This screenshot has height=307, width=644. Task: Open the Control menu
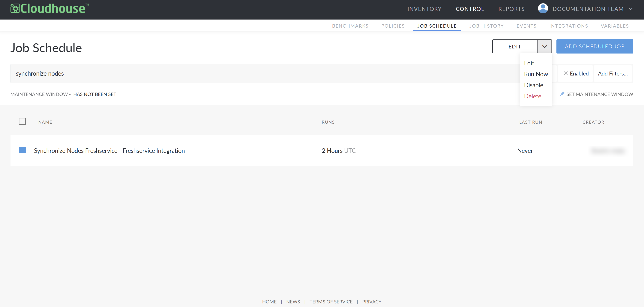(470, 9)
